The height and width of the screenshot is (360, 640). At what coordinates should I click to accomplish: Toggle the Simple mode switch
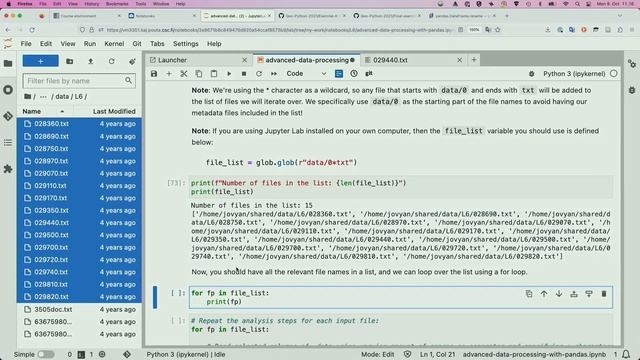(x=45, y=354)
